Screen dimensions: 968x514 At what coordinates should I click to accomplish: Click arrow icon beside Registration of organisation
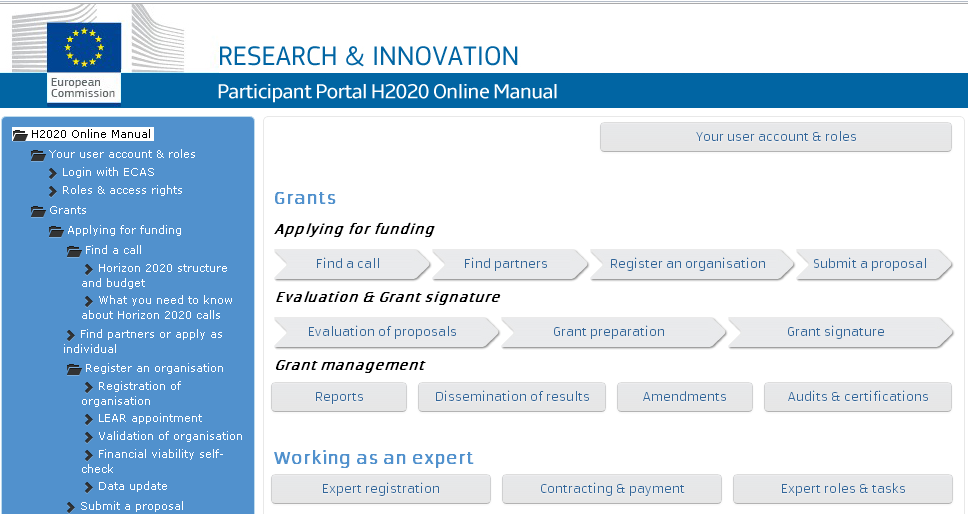(89, 387)
